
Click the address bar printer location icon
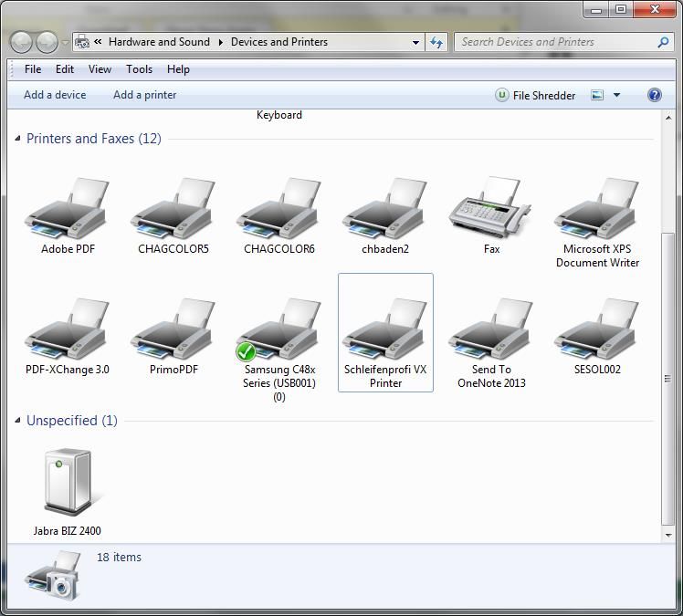tap(82, 42)
